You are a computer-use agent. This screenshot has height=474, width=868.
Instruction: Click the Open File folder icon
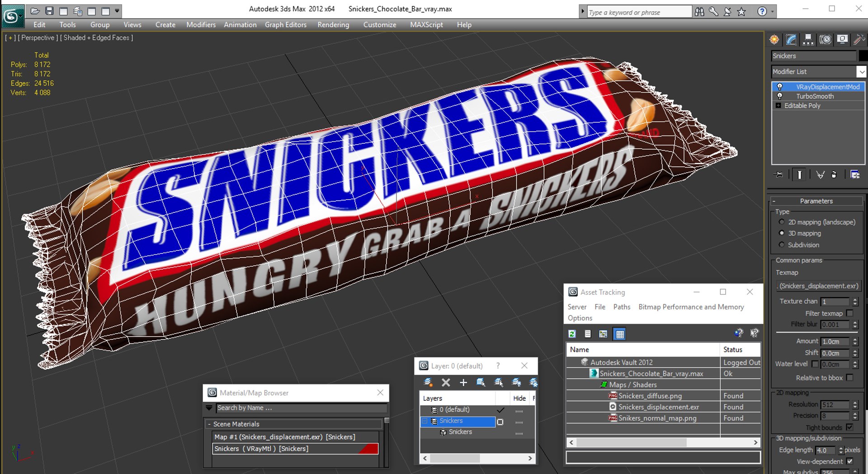pyautogui.click(x=35, y=11)
